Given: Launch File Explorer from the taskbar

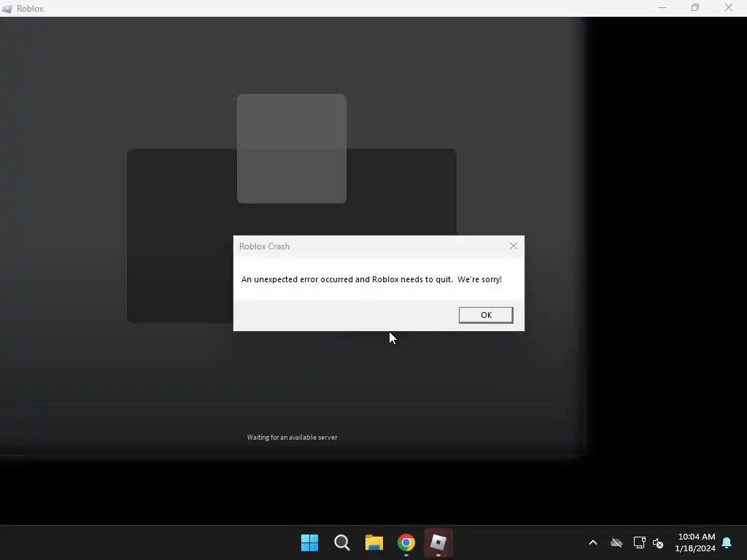Looking at the screenshot, I should [x=374, y=542].
